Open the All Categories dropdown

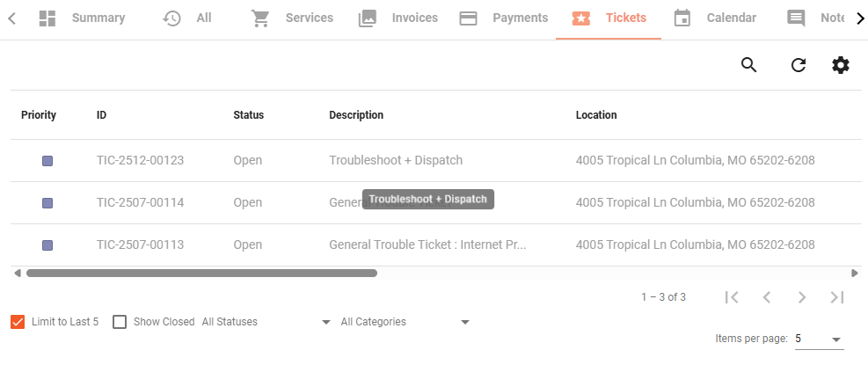pos(405,322)
